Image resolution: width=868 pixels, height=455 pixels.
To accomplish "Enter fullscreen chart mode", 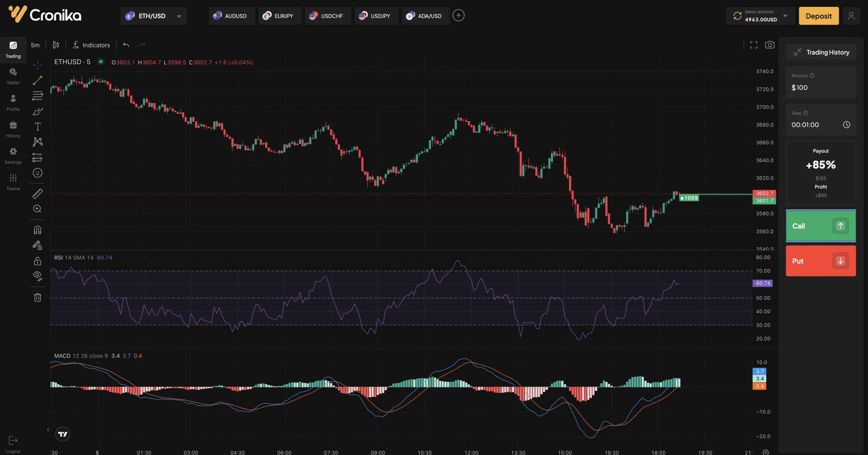I will [x=754, y=45].
